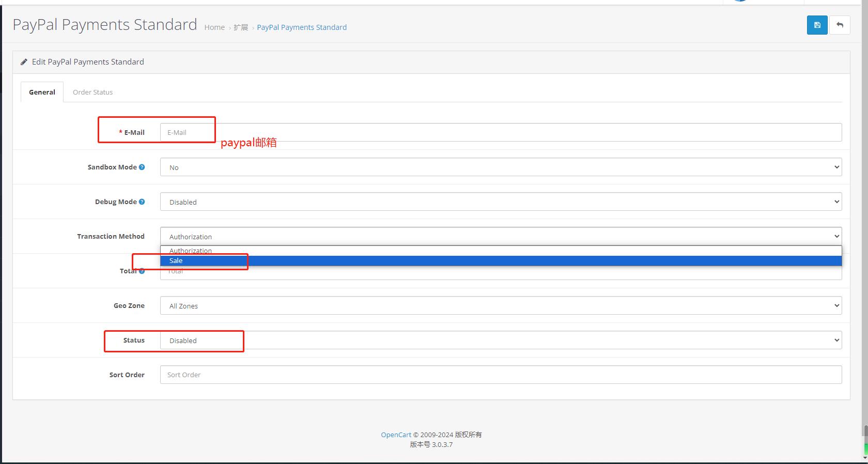
Task: Switch to the Order Status tab
Action: pos(92,92)
